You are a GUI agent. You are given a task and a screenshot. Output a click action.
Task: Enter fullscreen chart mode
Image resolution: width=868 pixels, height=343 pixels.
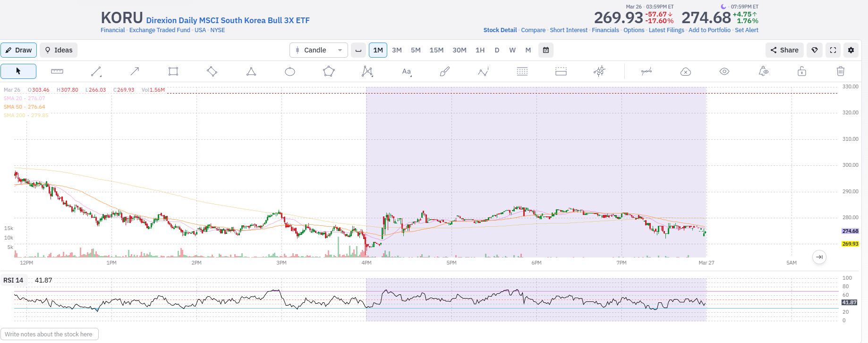click(x=833, y=50)
